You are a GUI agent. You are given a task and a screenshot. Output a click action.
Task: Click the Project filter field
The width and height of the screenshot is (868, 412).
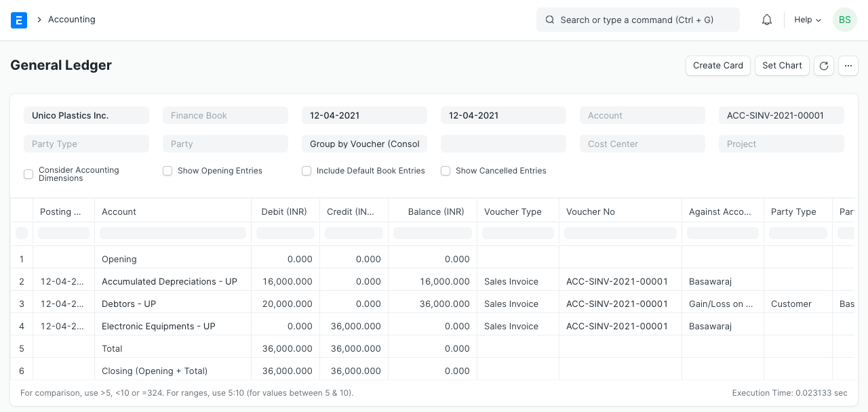tap(781, 144)
